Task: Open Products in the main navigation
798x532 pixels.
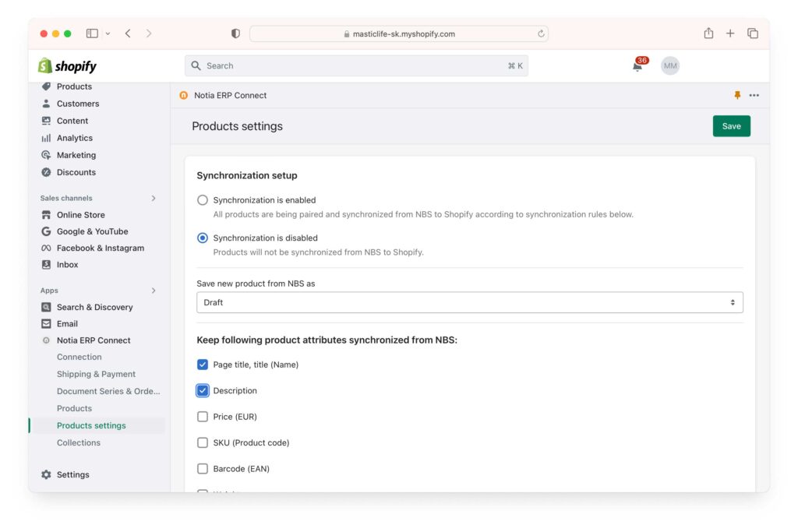Action: [74, 86]
